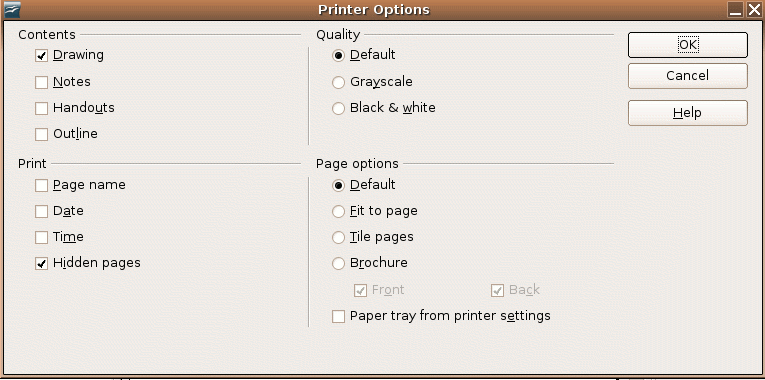The width and height of the screenshot is (765, 380).
Task: Click the Print section heading
Action: [32, 163]
